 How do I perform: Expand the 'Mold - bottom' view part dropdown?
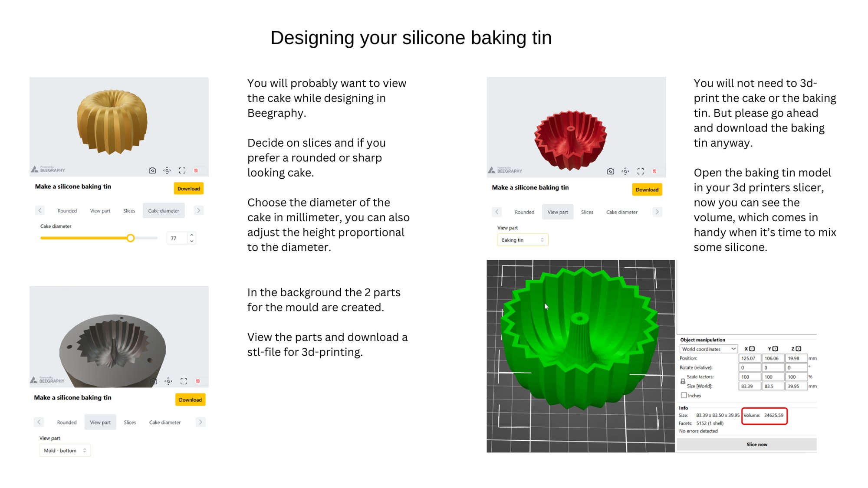coord(65,451)
